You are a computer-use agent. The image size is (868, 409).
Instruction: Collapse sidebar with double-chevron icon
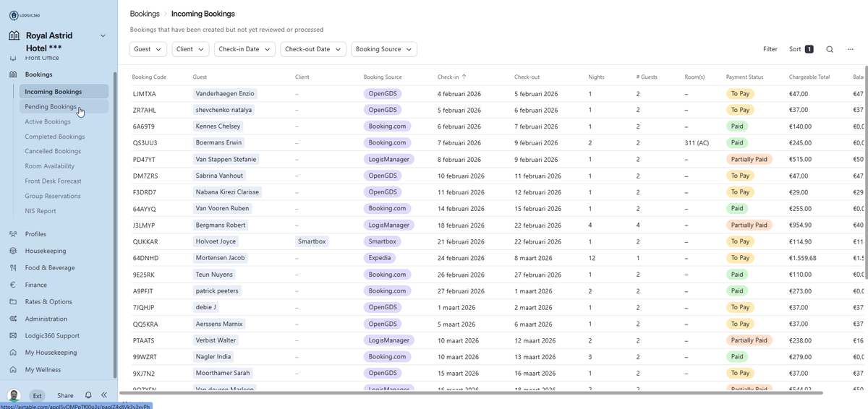pos(104,395)
